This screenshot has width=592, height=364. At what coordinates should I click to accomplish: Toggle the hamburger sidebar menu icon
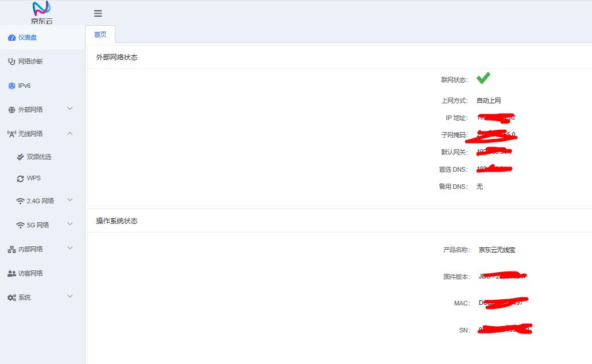[x=98, y=13]
